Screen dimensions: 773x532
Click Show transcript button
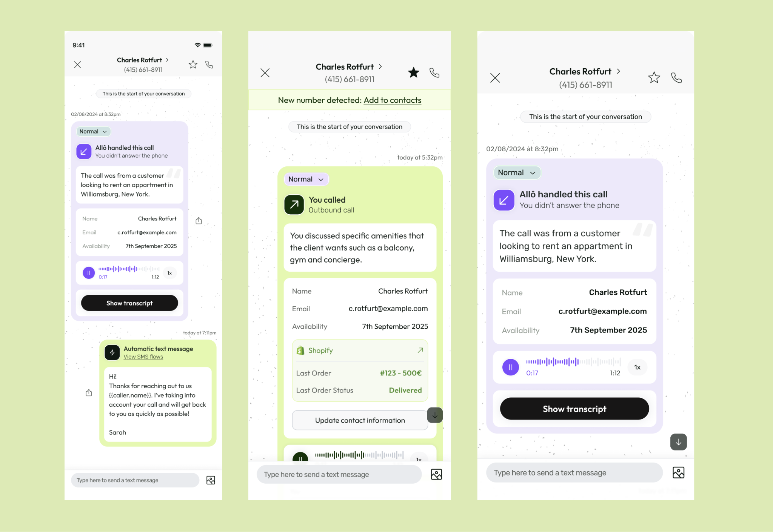[x=574, y=409]
